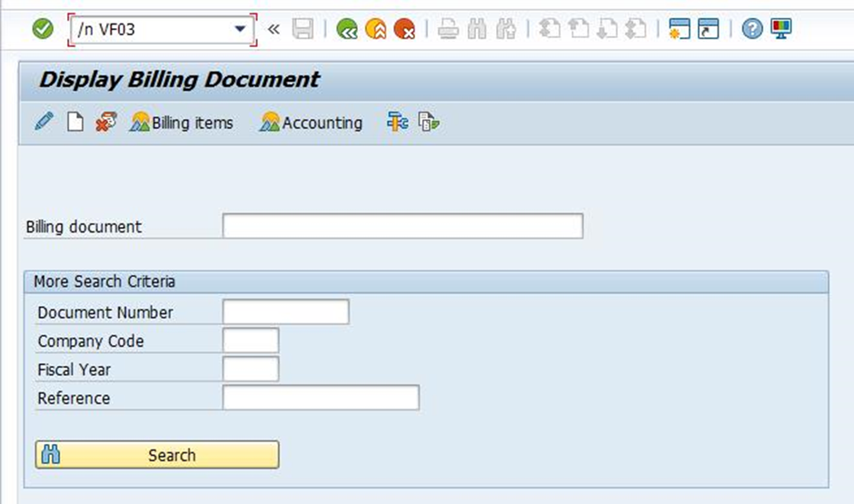Image resolution: width=854 pixels, height=504 pixels.
Task: Open Help with question mark icon
Action: [752, 29]
